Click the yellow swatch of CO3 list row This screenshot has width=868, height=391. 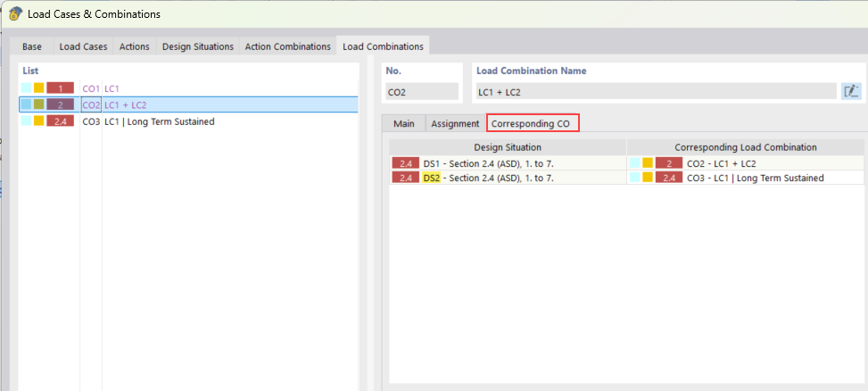pyautogui.click(x=38, y=121)
